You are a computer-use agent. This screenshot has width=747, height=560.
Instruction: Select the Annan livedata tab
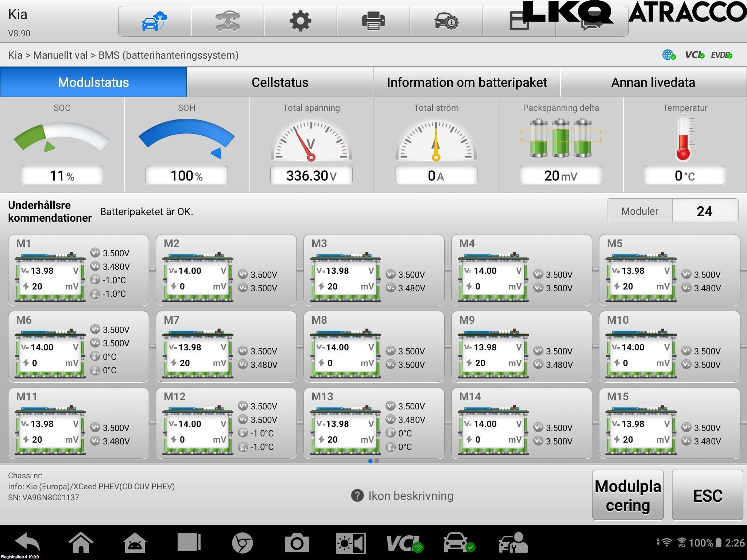[x=653, y=82]
